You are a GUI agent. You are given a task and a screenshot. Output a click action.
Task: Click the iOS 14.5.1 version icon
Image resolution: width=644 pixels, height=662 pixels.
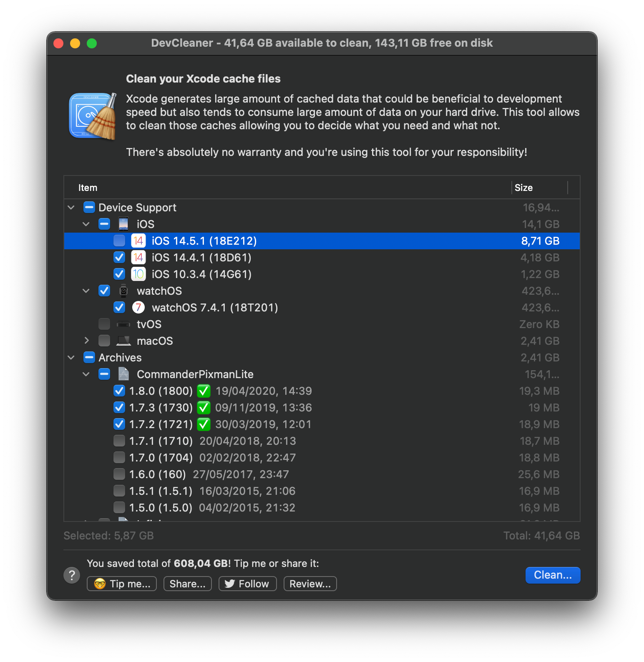[x=138, y=241]
